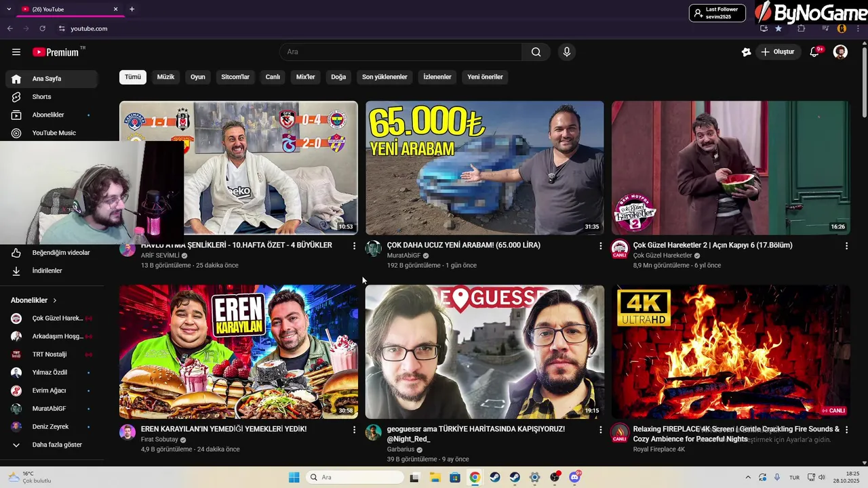868x488 pixels.
Task: Reload the page in the browser
Action: [42, 28]
